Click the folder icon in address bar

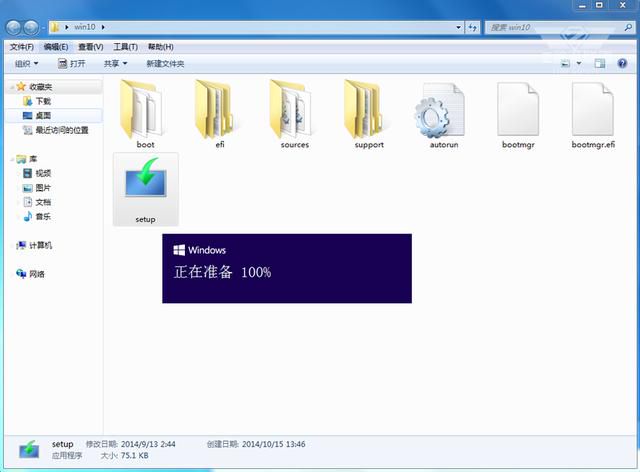(55, 27)
